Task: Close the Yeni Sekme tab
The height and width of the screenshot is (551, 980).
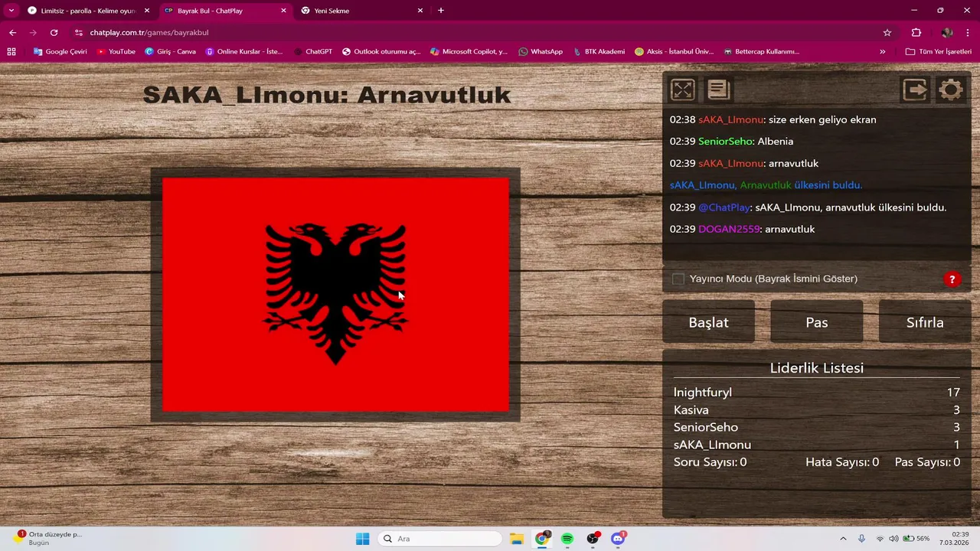Action: click(420, 11)
